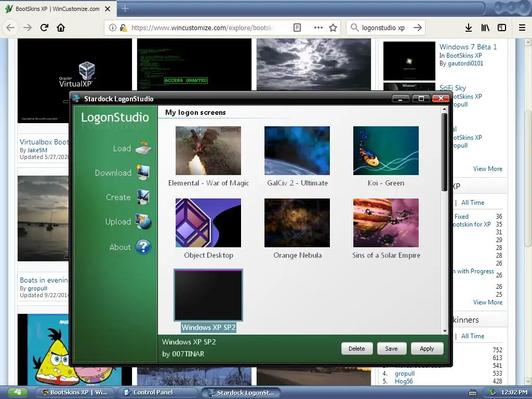
Task: Switch to the BootSkins XP browser tab
Action: 58,9
